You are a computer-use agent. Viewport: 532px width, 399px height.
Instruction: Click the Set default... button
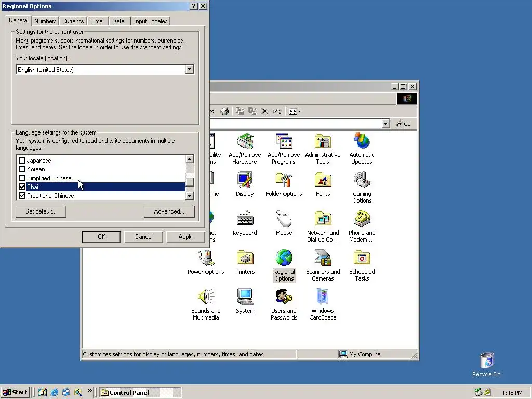coord(41,211)
